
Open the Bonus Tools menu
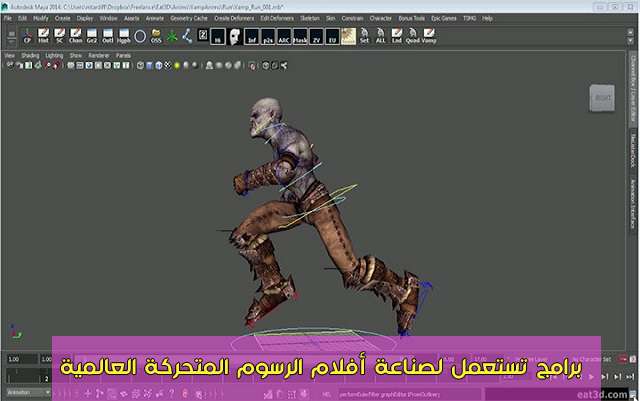click(x=411, y=18)
